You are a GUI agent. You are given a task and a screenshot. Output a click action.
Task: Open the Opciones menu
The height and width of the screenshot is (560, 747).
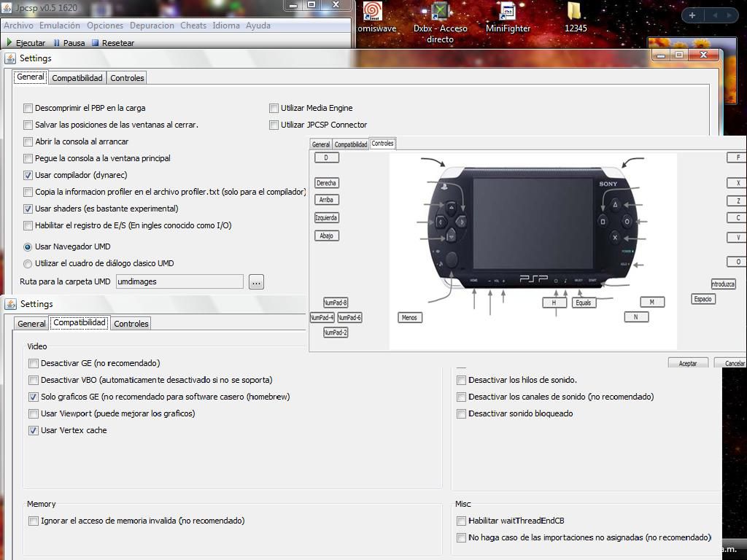(x=105, y=26)
